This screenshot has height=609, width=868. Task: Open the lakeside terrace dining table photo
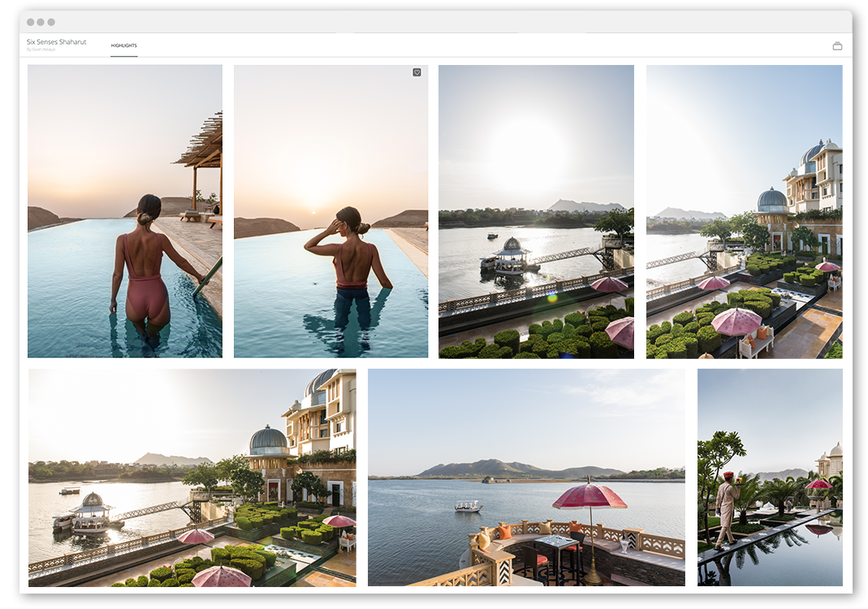526,477
